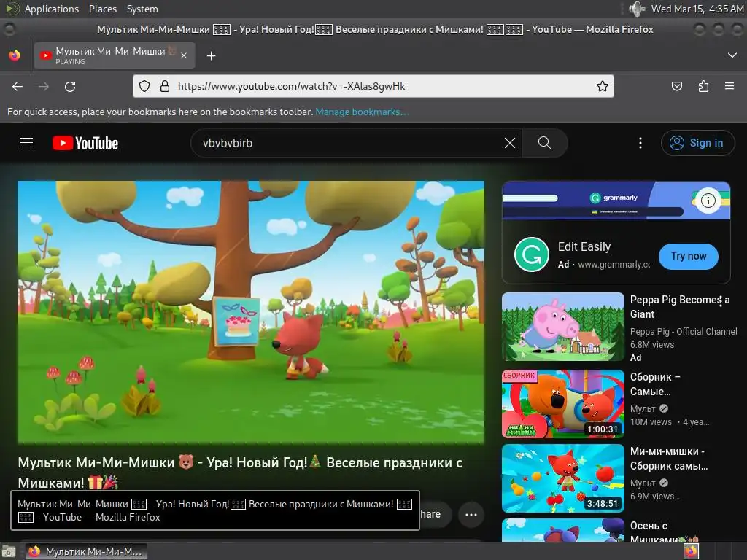Click the Мульт channel name under Сборник
The width and height of the screenshot is (747, 560).
click(x=643, y=408)
